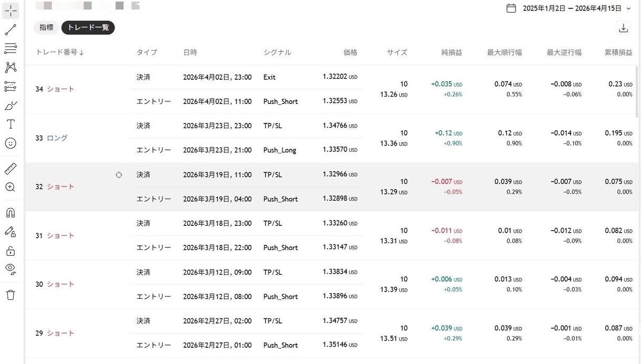Open the emoji icons tool
The width and height of the screenshot is (641, 364).
[11, 143]
